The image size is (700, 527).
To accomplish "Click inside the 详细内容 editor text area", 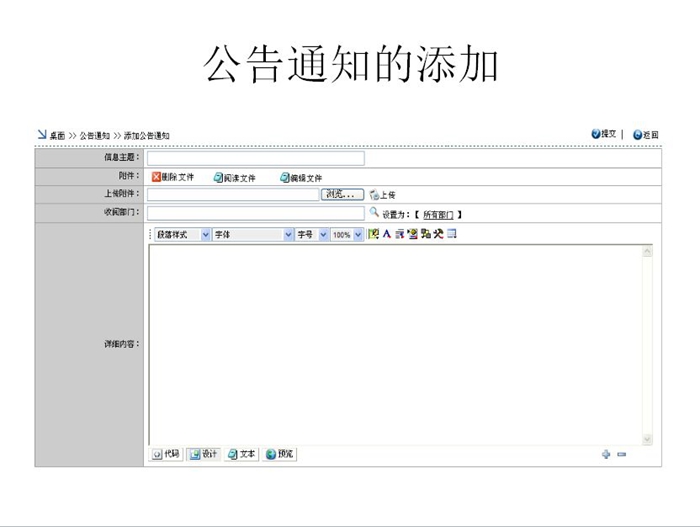I will pyautogui.click(x=396, y=345).
